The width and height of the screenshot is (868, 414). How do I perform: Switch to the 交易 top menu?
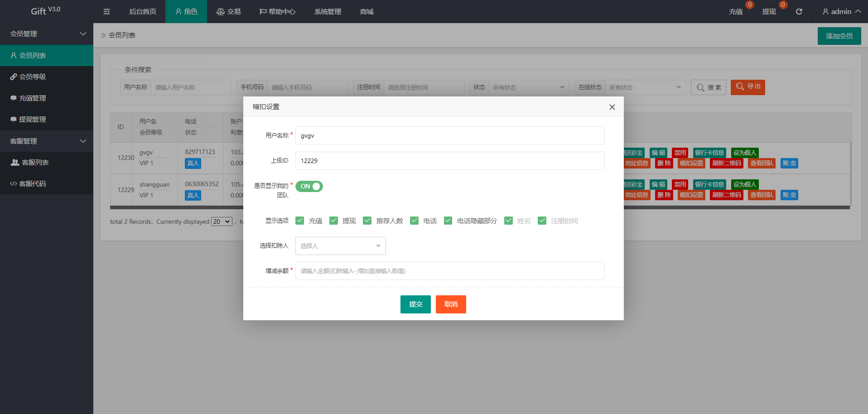coord(229,12)
